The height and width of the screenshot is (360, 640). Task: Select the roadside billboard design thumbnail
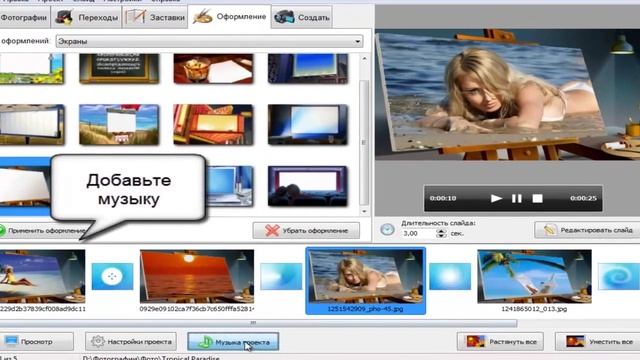point(32,124)
